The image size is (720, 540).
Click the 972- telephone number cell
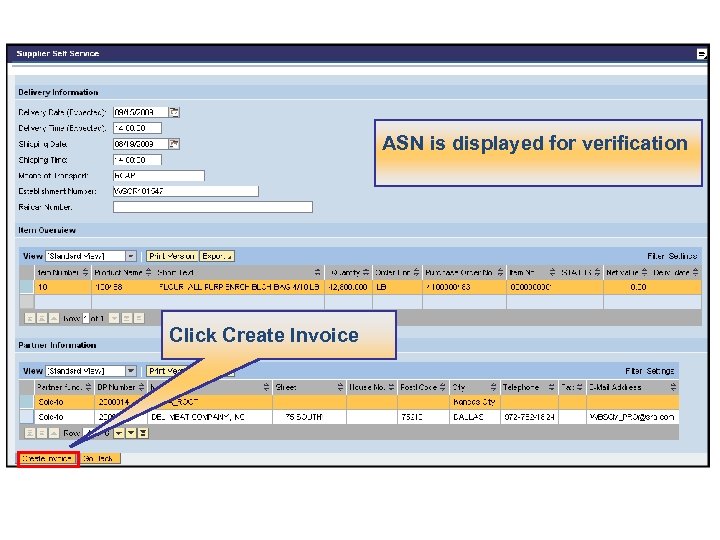tap(529, 417)
